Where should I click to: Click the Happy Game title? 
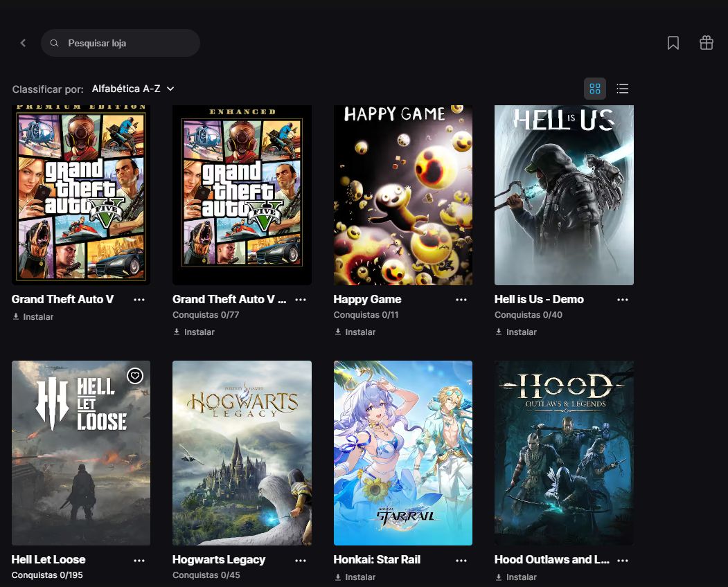(367, 299)
